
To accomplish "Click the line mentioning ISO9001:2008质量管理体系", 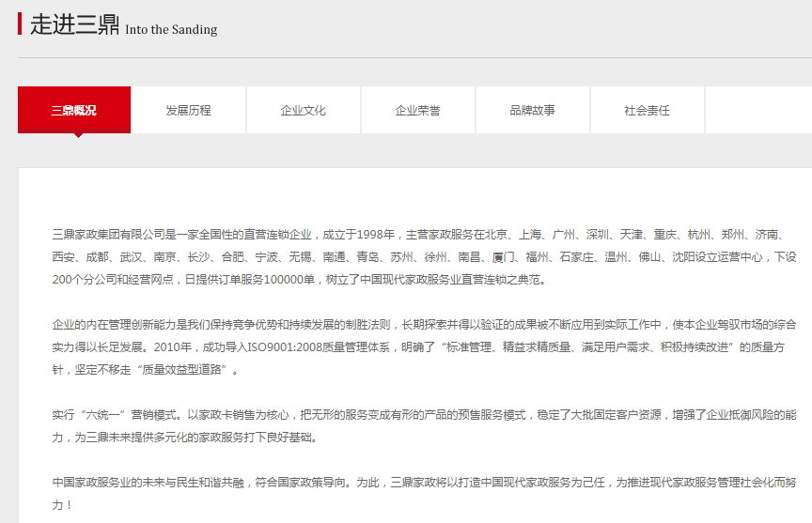I will 418,347.
